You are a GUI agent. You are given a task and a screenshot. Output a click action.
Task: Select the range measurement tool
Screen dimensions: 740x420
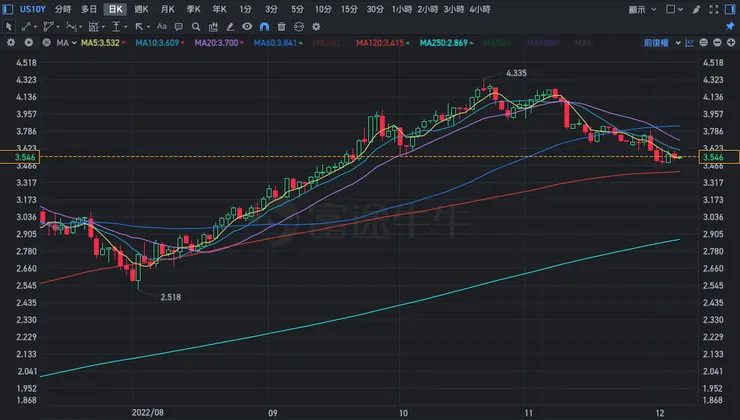click(x=94, y=27)
